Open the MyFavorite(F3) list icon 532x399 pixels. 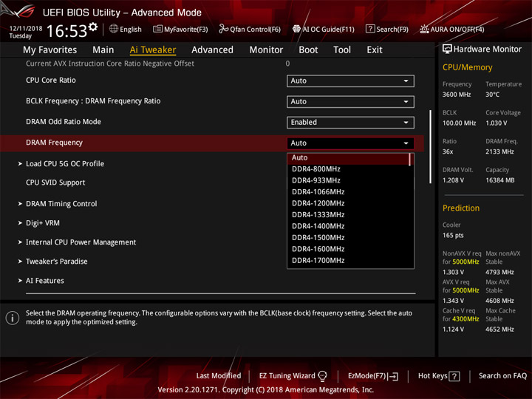click(157, 29)
